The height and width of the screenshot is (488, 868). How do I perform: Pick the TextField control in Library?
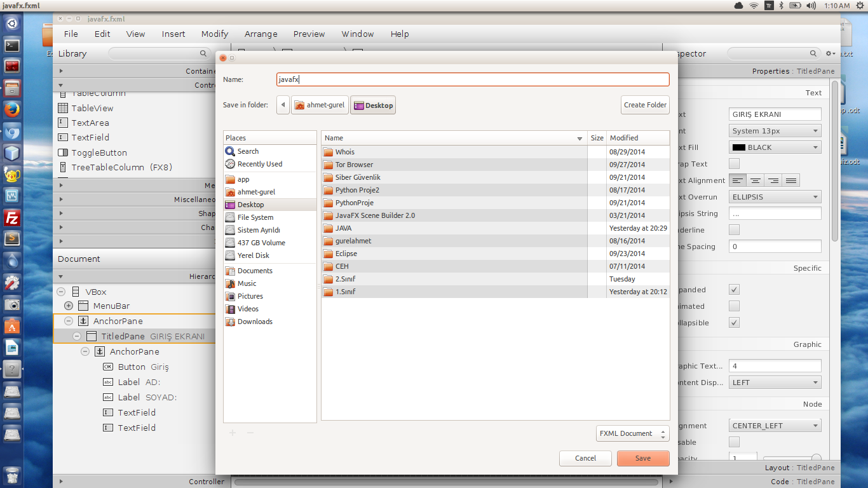click(x=90, y=137)
